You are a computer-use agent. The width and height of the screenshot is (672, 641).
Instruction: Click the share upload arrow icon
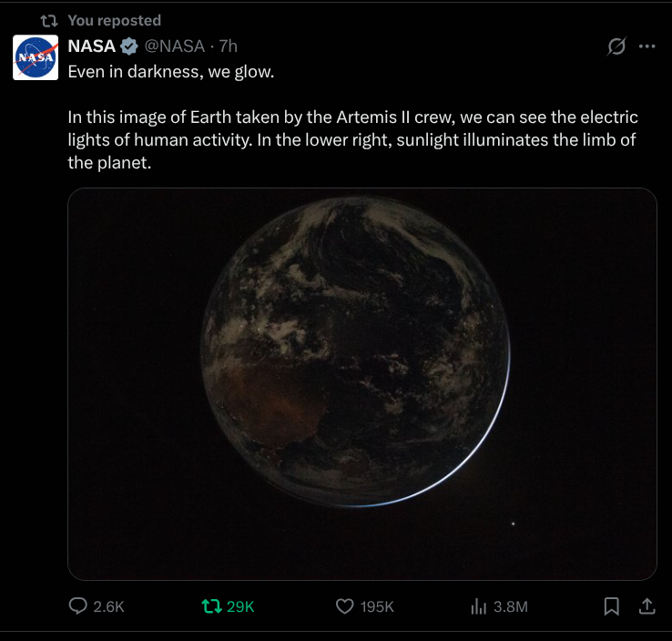tap(647, 606)
